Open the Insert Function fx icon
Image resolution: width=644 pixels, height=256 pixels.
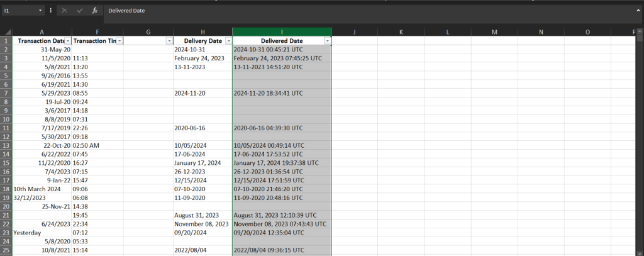(94, 11)
